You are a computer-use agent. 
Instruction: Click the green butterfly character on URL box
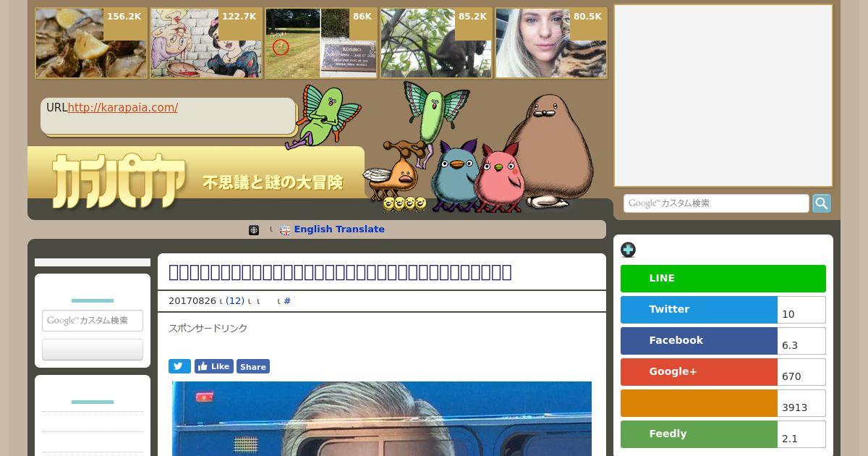click(x=323, y=116)
